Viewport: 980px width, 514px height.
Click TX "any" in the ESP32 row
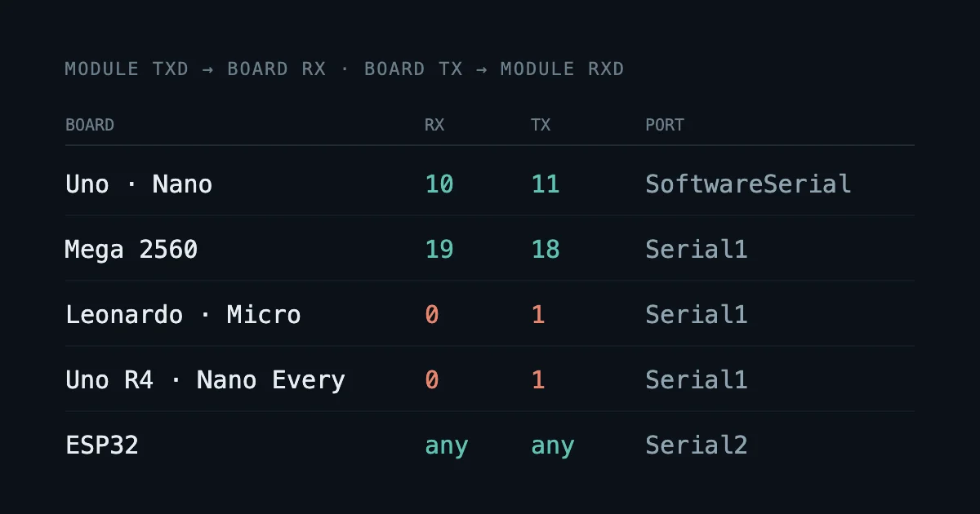(x=553, y=446)
